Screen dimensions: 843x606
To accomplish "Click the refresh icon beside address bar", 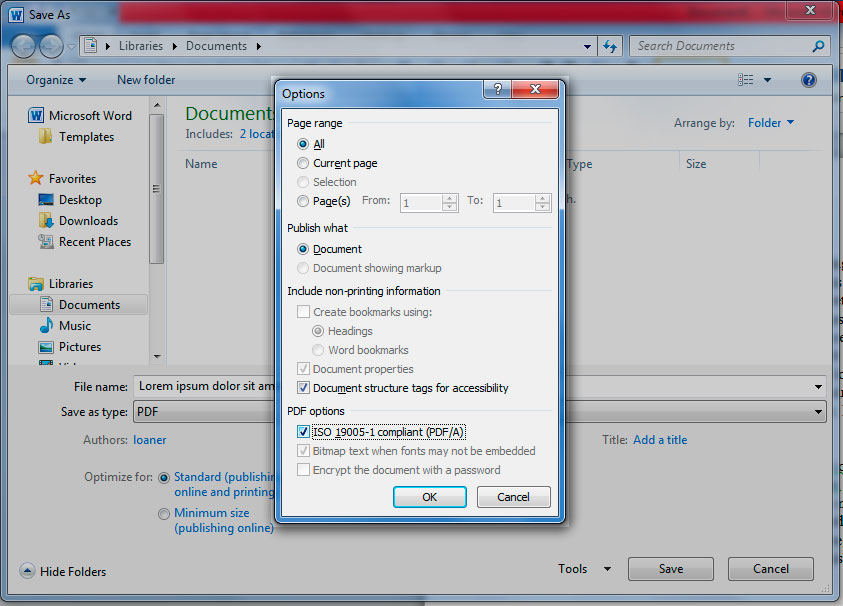I will [610, 46].
